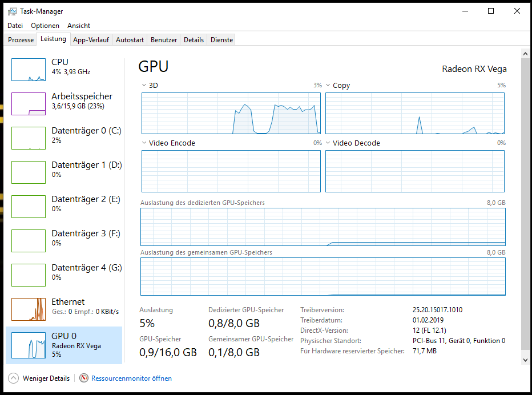
Task: Click the Weniger Details collapse arrow icon
Action: click(x=13, y=378)
